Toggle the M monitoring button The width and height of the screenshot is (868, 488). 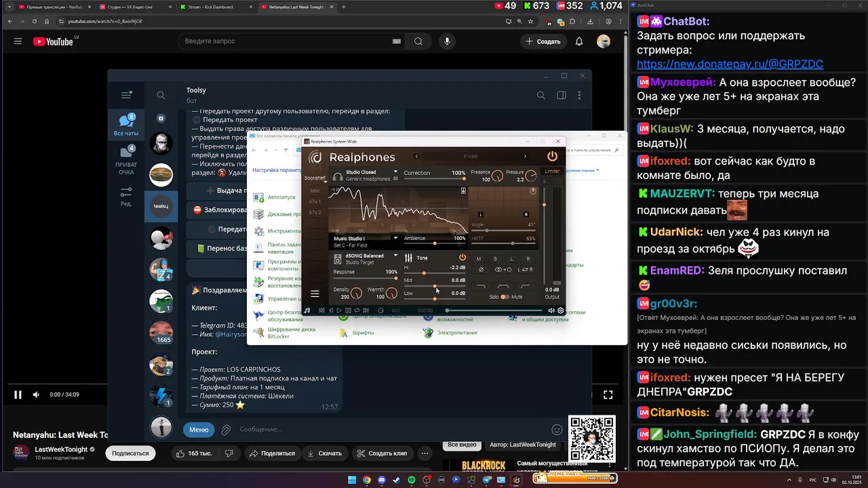coord(479,259)
